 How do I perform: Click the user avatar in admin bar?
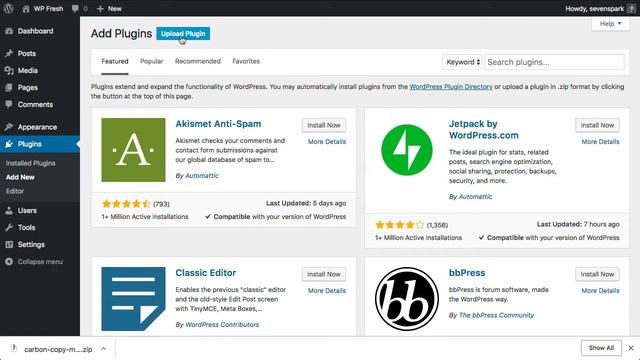[x=632, y=9]
